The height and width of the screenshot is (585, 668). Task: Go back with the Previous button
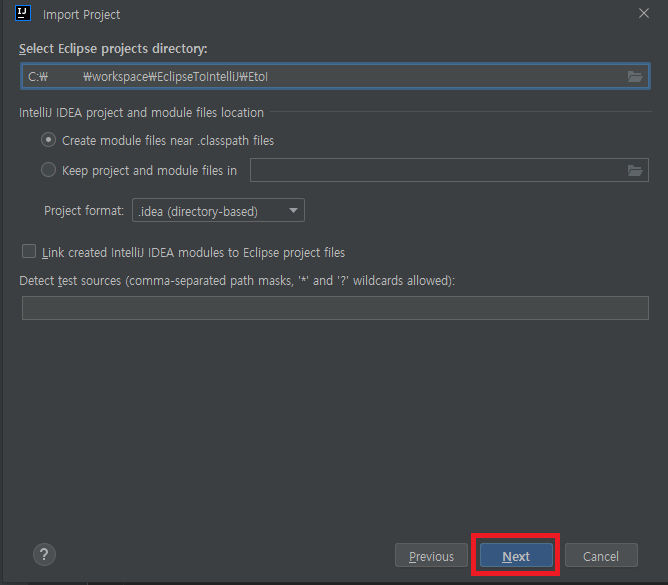click(x=431, y=555)
